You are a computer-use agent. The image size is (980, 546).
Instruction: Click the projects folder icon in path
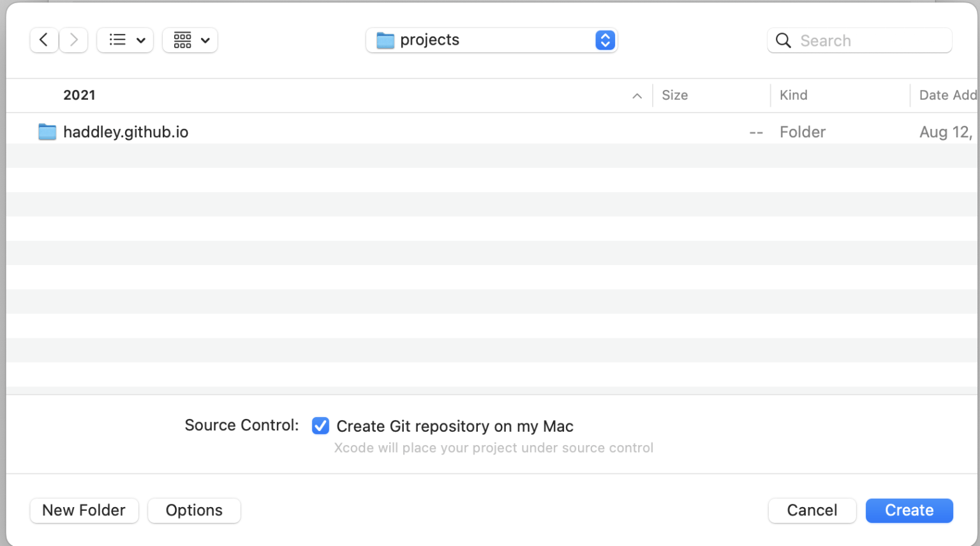click(x=385, y=40)
